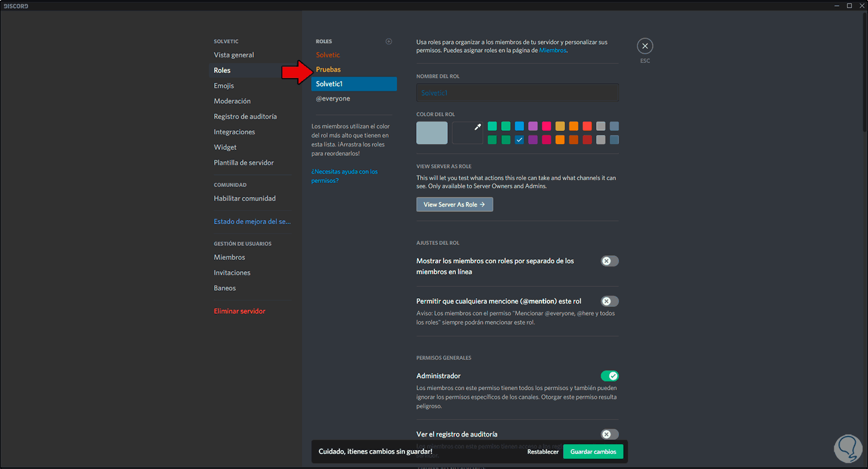Toggle showing role members separately
Viewport: 868px width, 469px height.
610,261
